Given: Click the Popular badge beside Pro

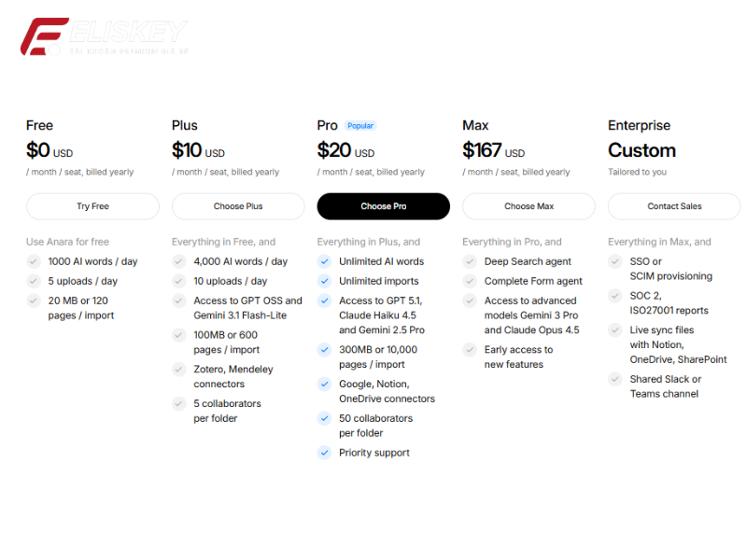Looking at the screenshot, I should pyautogui.click(x=360, y=126).
